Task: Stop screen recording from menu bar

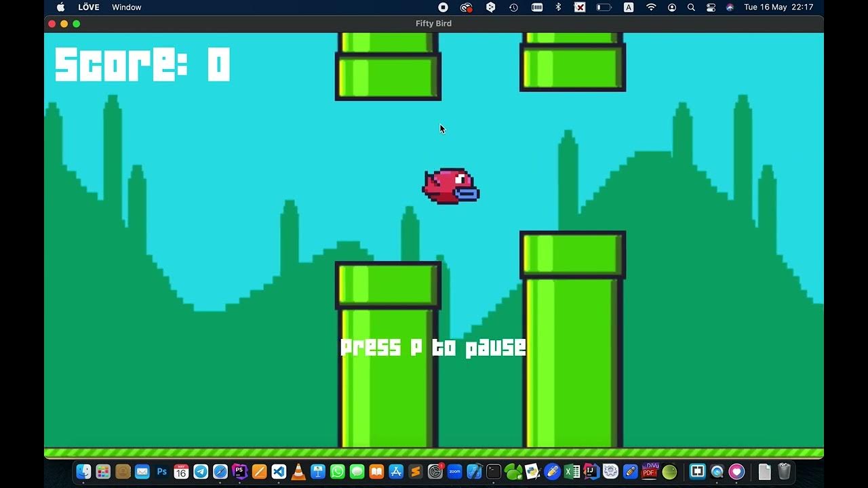Action: (x=443, y=7)
